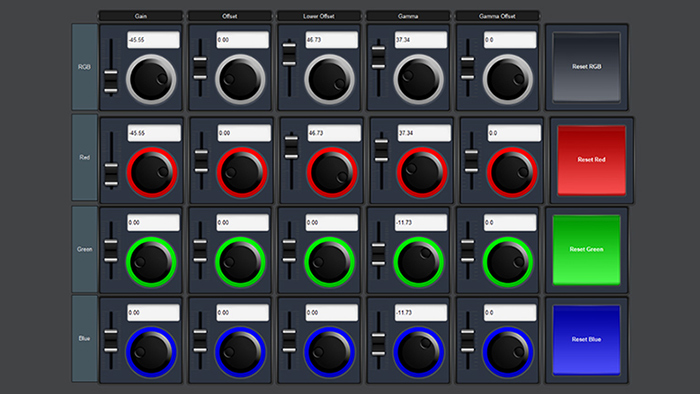This screenshot has width=700, height=394.
Task: Click the Gain column header
Action: (x=141, y=16)
